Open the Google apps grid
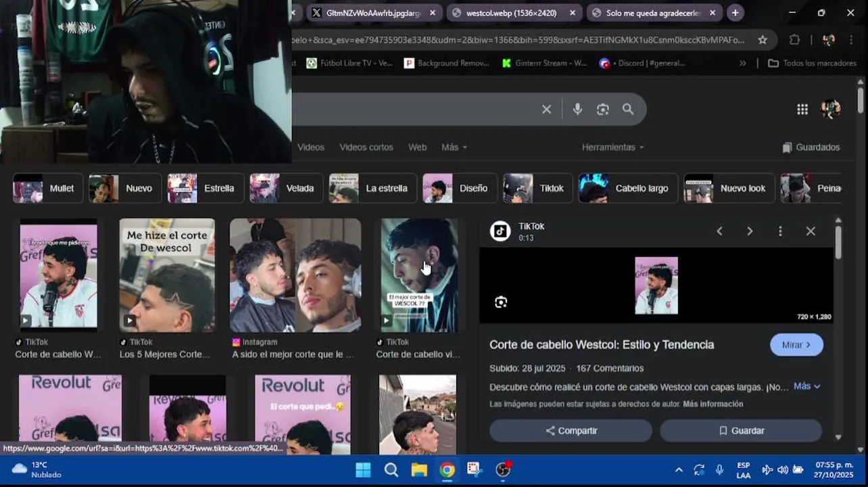The width and height of the screenshot is (868, 487). pyautogui.click(x=802, y=109)
